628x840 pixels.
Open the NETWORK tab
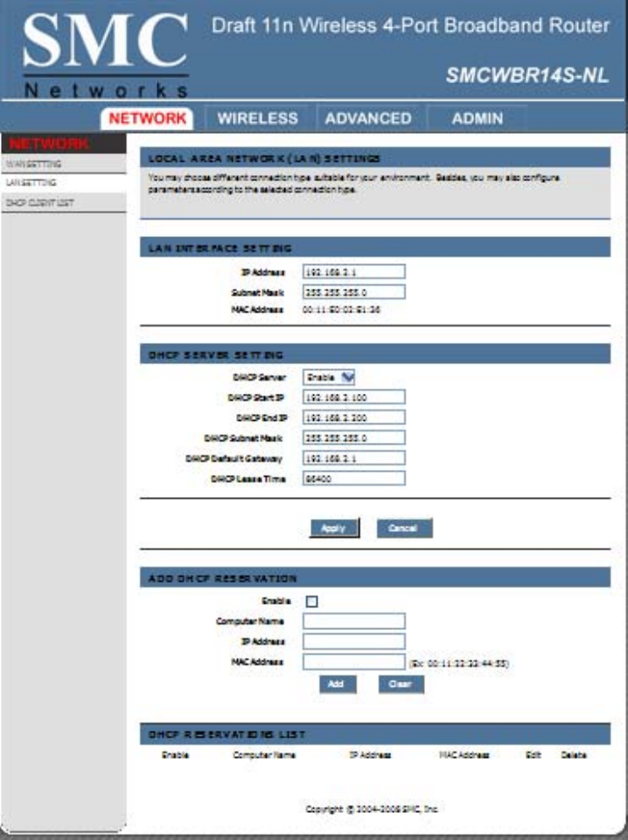click(x=147, y=118)
